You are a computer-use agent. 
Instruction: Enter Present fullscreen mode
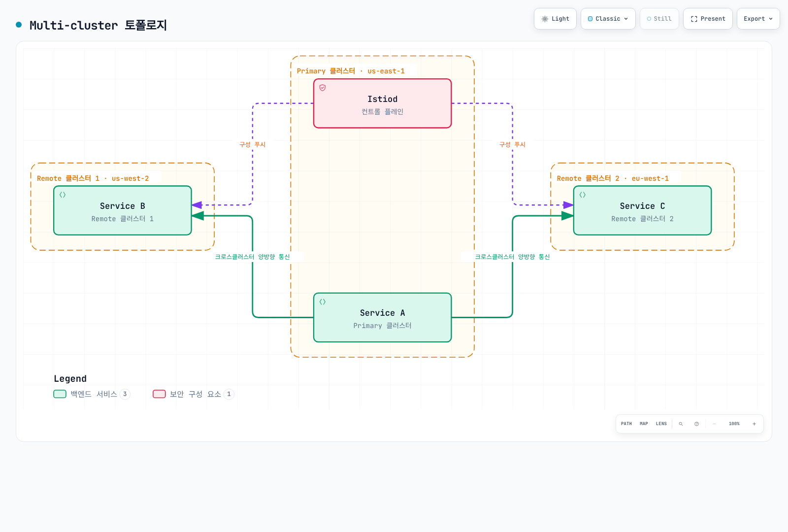point(708,19)
